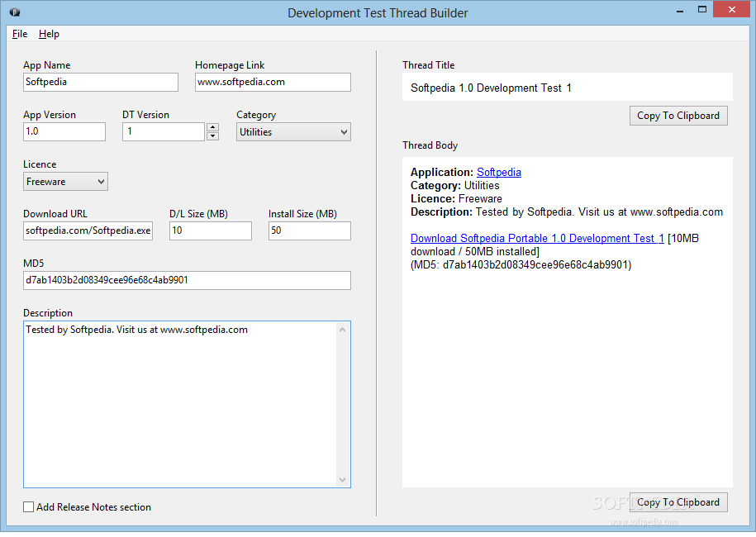Click the Thread Title preview text
756x537 pixels.
click(x=491, y=88)
